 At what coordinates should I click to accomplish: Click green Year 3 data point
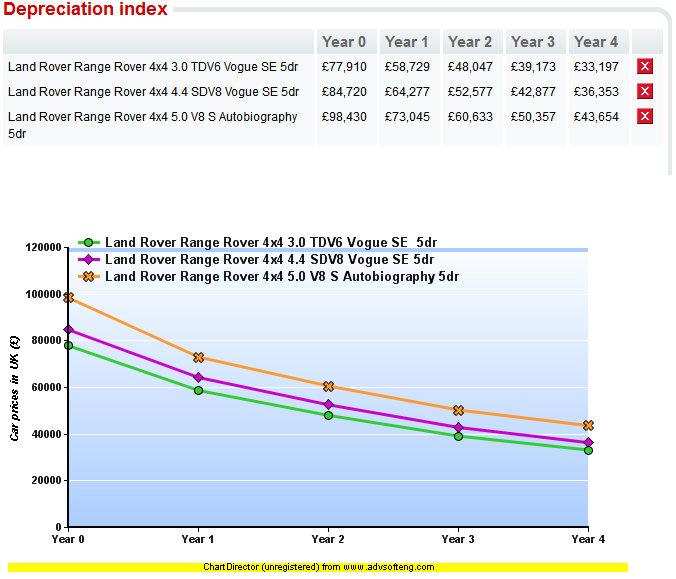click(x=458, y=436)
